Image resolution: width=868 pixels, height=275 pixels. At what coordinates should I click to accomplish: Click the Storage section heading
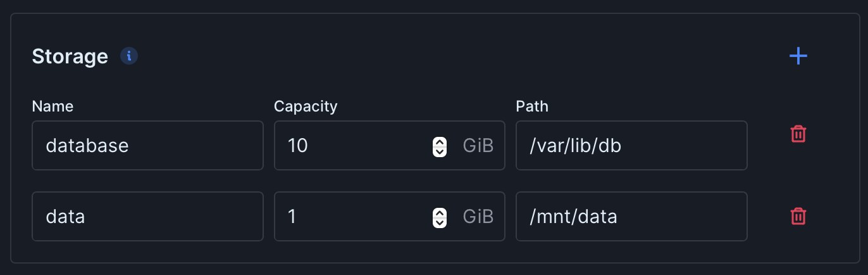(70, 56)
